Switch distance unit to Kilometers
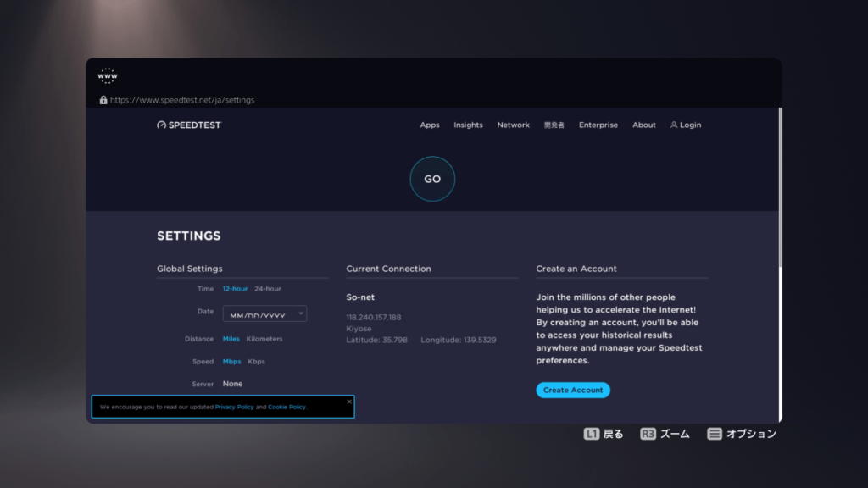Screen dimensions: 868x488 coord(264,339)
